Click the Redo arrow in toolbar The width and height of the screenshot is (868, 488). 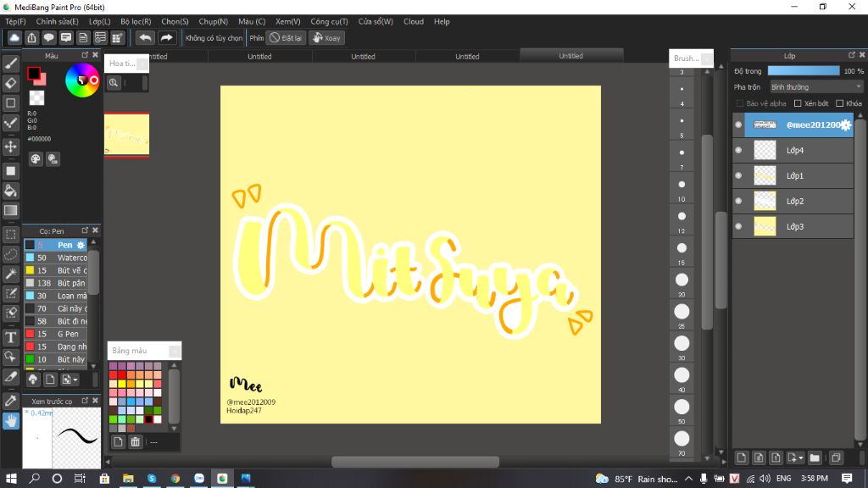(x=166, y=37)
